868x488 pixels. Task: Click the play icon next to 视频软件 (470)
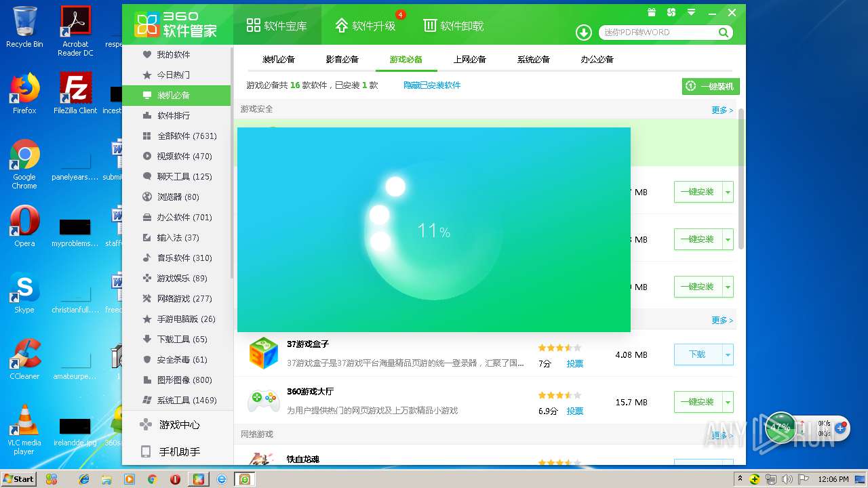point(146,156)
